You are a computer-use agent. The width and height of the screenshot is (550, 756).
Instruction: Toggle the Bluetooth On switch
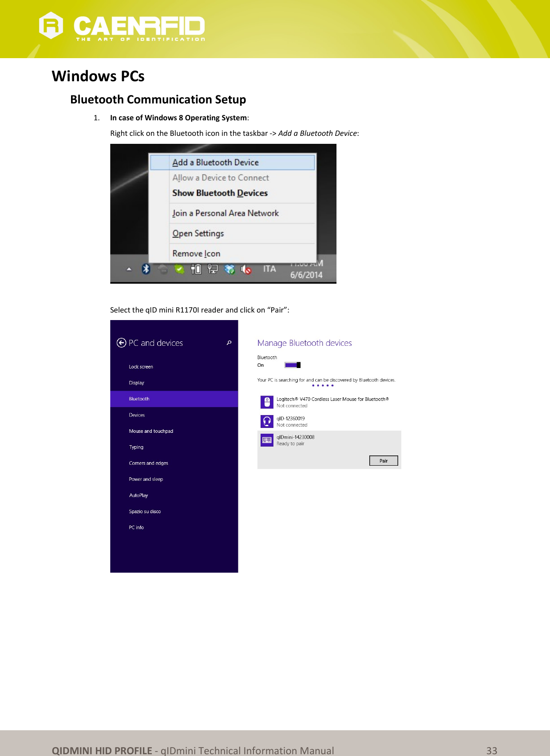293,365
